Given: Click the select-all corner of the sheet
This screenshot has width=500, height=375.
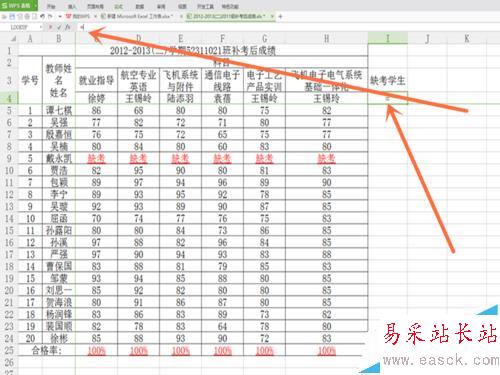Looking at the screenshot, I should point(9,39).
